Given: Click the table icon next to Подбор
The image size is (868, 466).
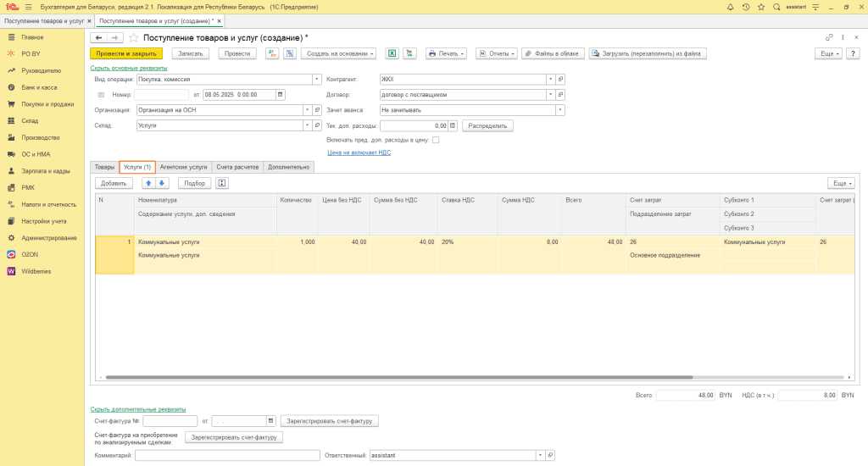Looking at the screenshot, I should click(x=222, y=183).
